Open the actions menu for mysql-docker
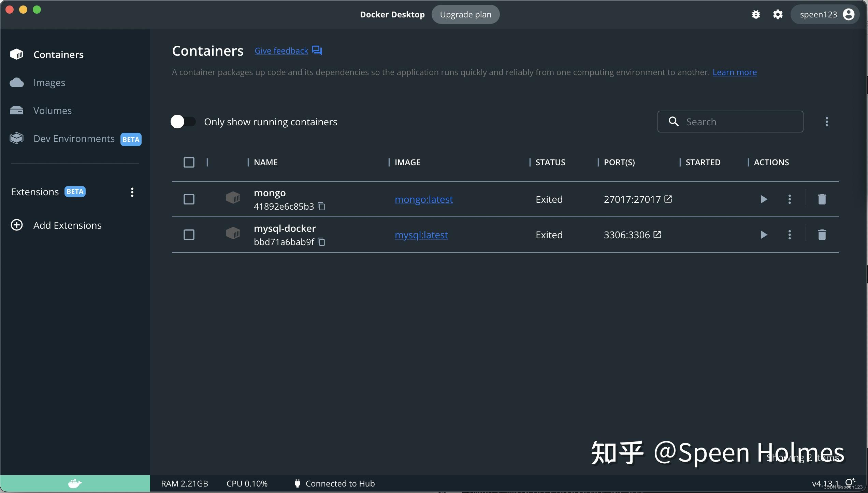Screen dimensions: 868x493 point(789,235)
